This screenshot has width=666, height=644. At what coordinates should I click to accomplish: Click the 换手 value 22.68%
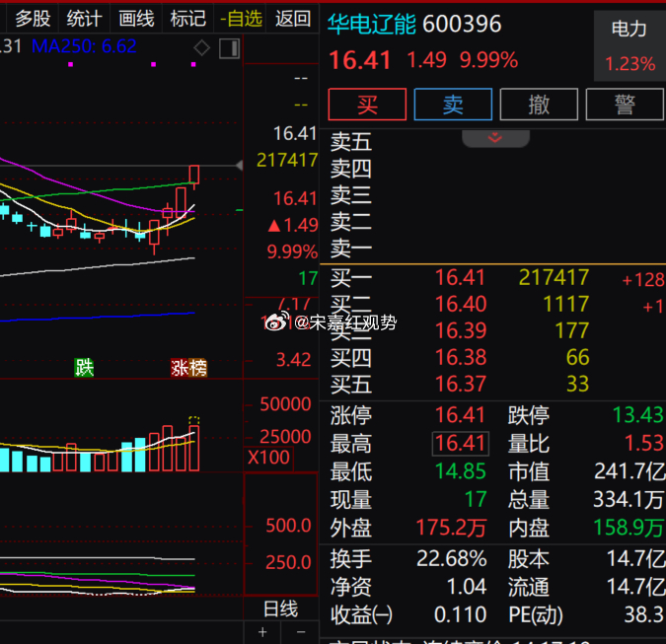pos(452,558)
